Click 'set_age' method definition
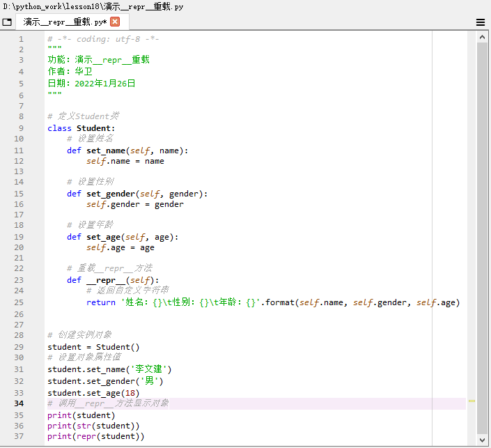Screen dimensions: 491x448 point(103,237)
